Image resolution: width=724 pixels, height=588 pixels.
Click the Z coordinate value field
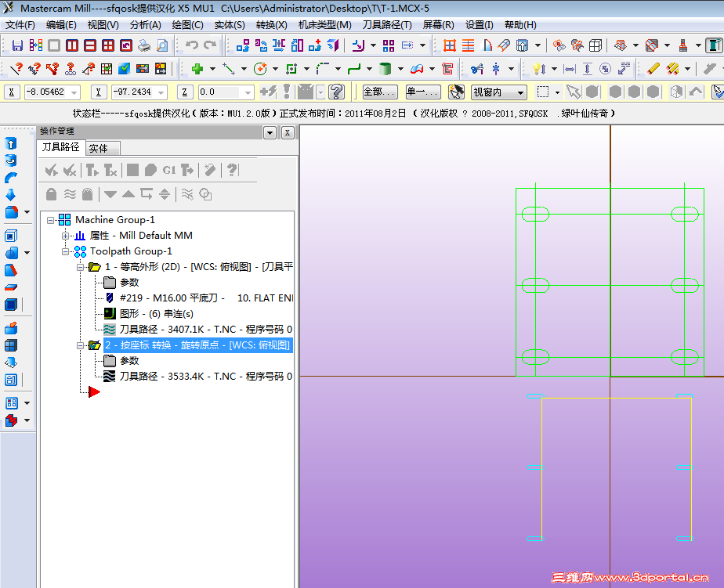tap(221, 92)
